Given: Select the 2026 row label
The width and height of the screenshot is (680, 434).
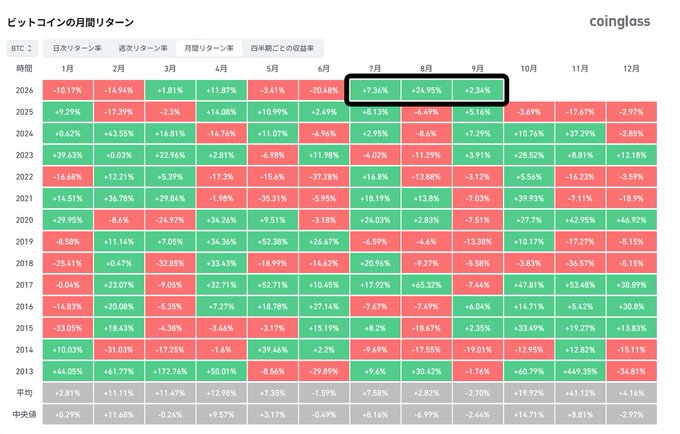Looking at the screenshot, I should pyautogui.click(x=24, y=90).
